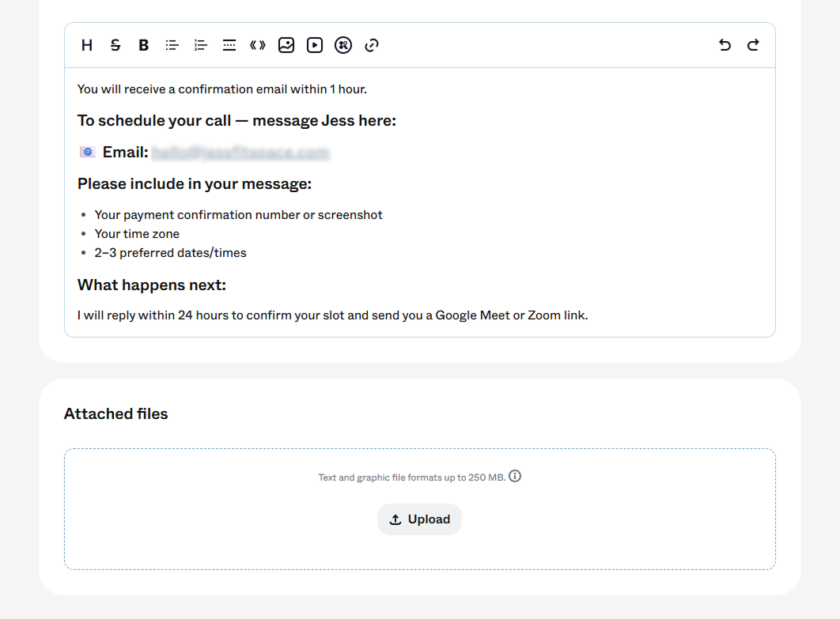The height and width of the screenshot is (619, 840).
Task: Click the Upload button
Action: click(x=419, y=519)
